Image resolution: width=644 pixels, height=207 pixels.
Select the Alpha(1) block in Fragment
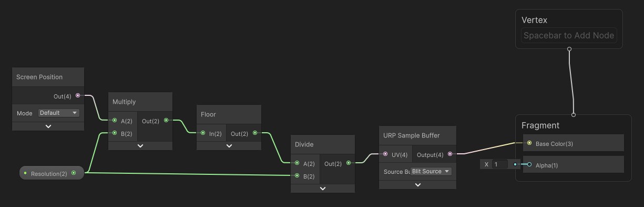coord(573,164)
